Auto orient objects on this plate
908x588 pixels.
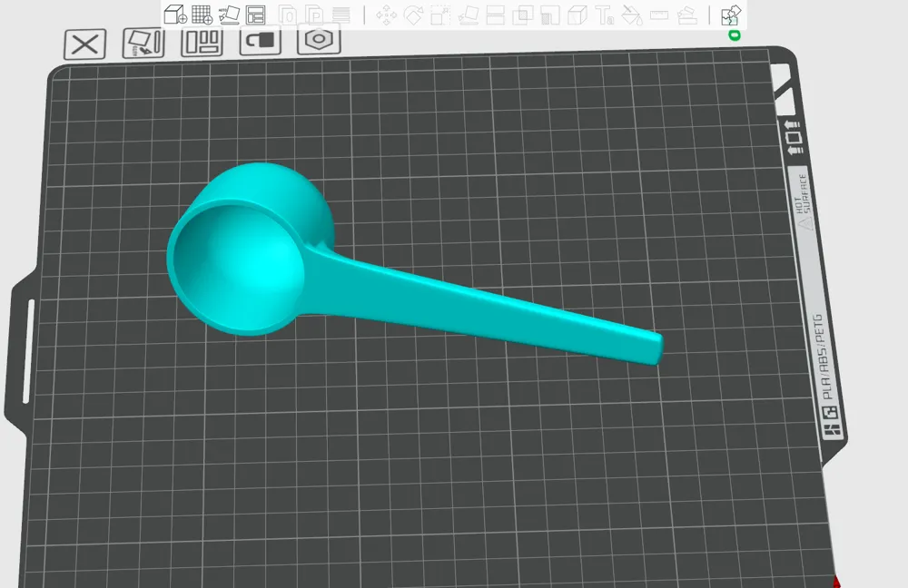click(x=143, y=43)
